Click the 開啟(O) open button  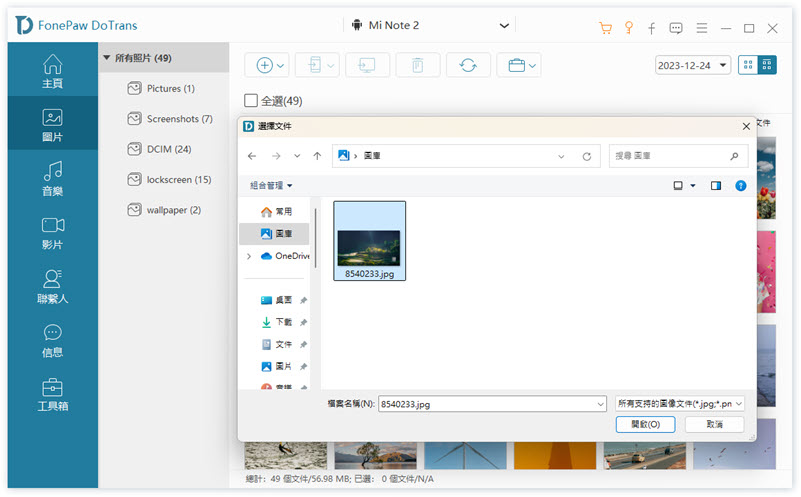[646, 425]
